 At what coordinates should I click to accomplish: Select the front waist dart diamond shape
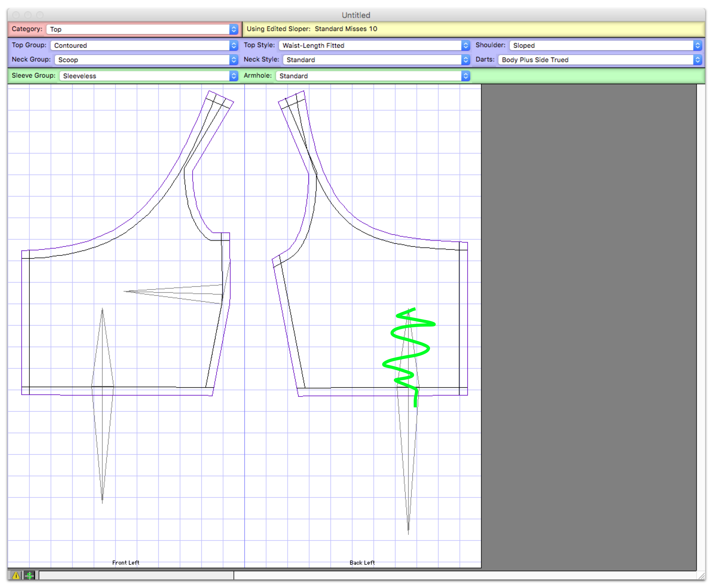coord(102,405)
